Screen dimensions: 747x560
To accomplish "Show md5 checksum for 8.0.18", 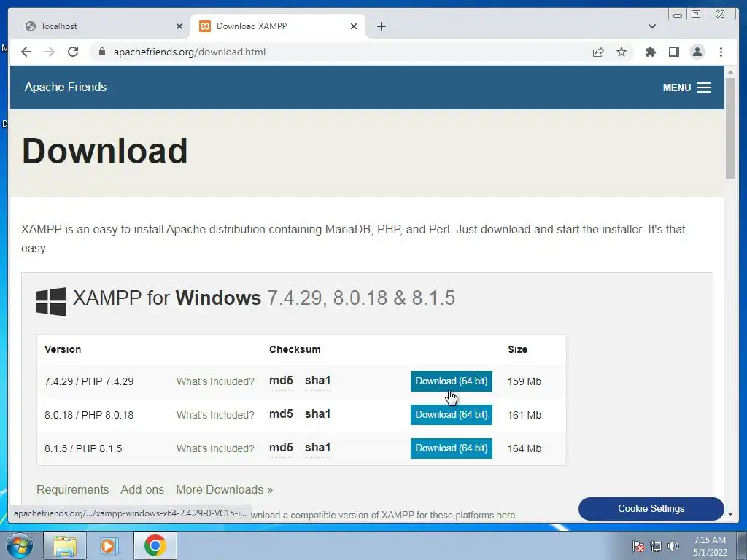I will (x=281, y=414).
